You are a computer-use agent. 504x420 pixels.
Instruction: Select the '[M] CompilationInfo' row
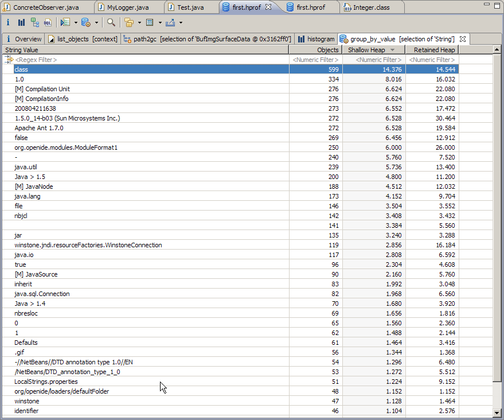[x=230, y=99]
